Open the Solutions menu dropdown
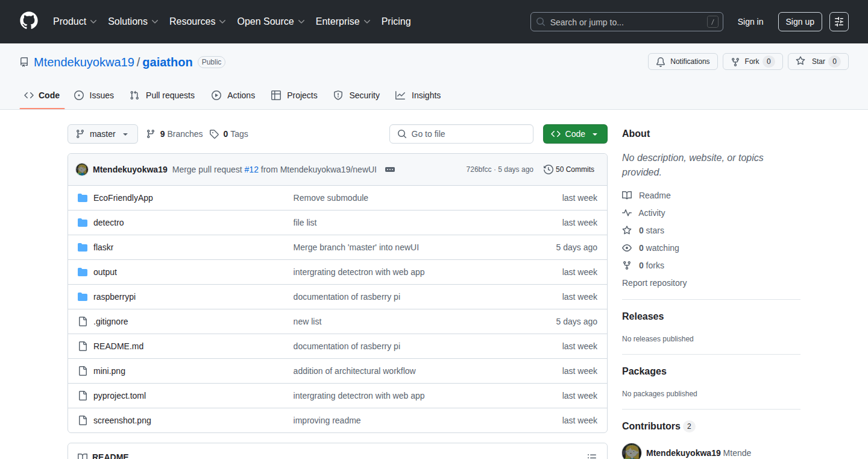 tap(133, 21)
